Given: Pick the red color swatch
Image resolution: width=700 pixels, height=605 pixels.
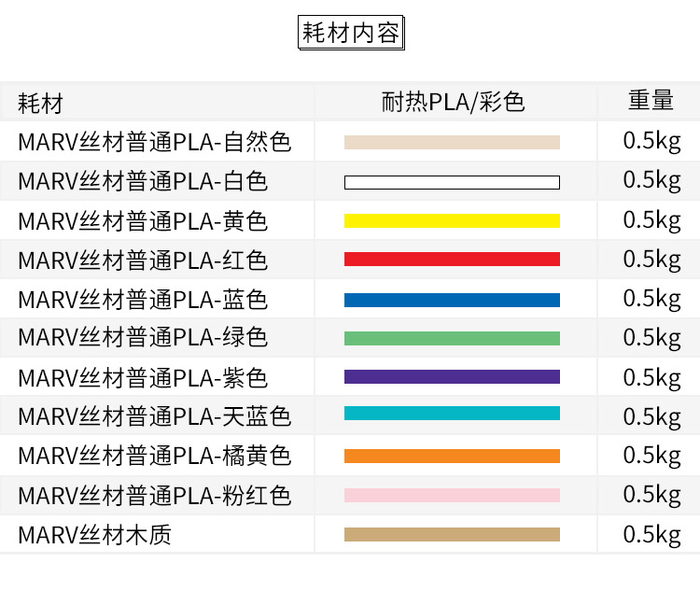Looking at the screenshot, I should coord(452,259).
